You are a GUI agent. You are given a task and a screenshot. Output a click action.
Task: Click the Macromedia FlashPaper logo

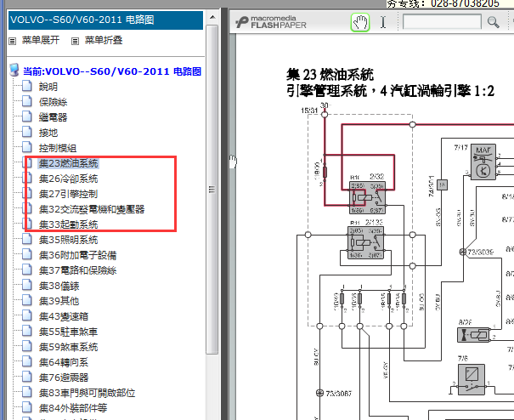coord(271,22)
